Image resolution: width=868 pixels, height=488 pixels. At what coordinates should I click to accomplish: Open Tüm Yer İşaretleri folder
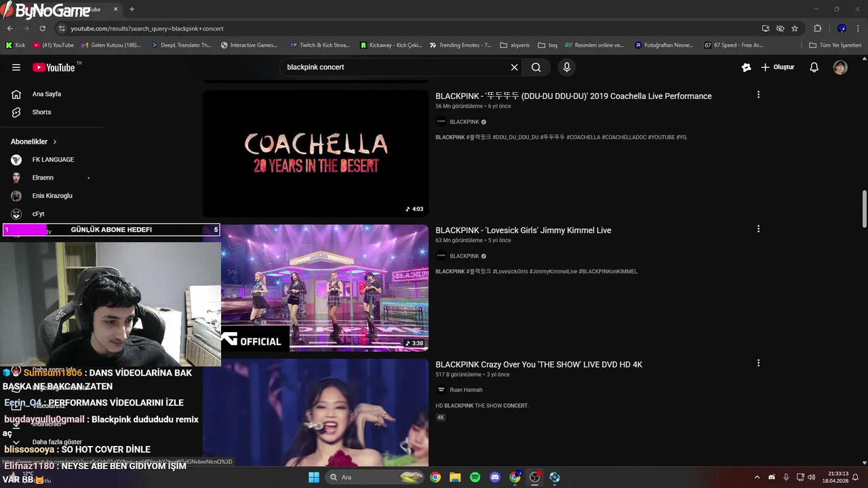[x=835, y=45]
